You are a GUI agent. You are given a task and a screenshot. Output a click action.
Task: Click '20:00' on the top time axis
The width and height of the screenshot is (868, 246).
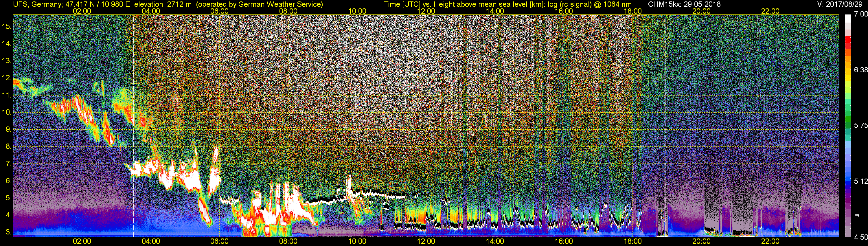coord(702,11)
